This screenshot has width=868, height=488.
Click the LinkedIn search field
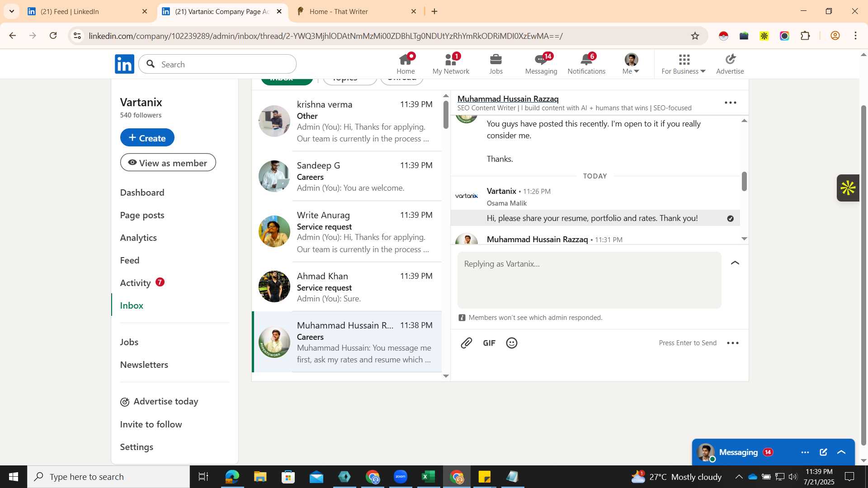coord(217,64)
